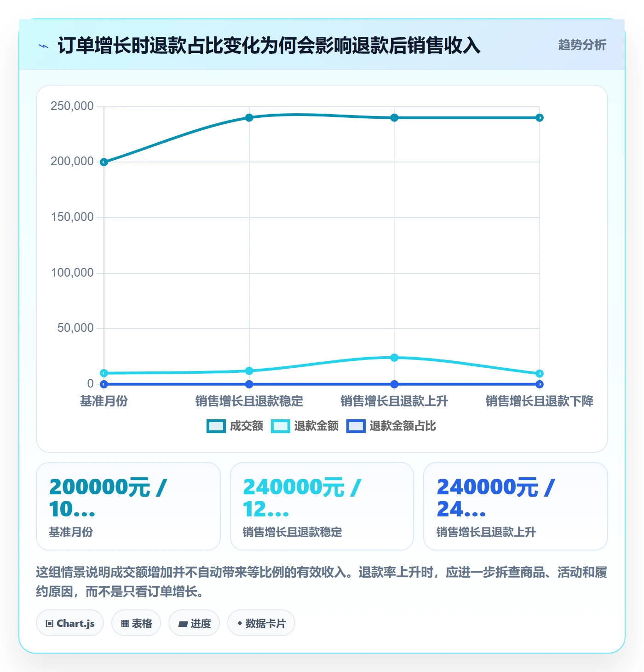This screenshot has width=644, height=672.
Task: Toggle the 退款金额占比 legend item
Action: [391, 426]
